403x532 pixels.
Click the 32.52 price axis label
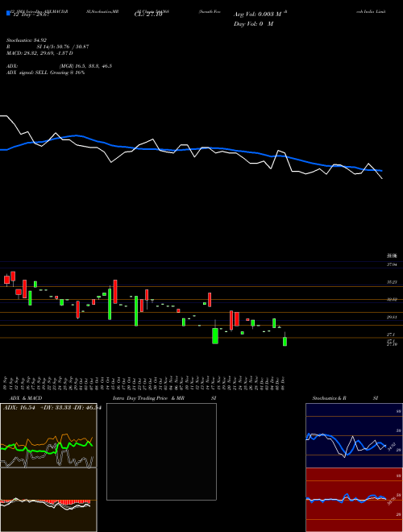[392, 300]
